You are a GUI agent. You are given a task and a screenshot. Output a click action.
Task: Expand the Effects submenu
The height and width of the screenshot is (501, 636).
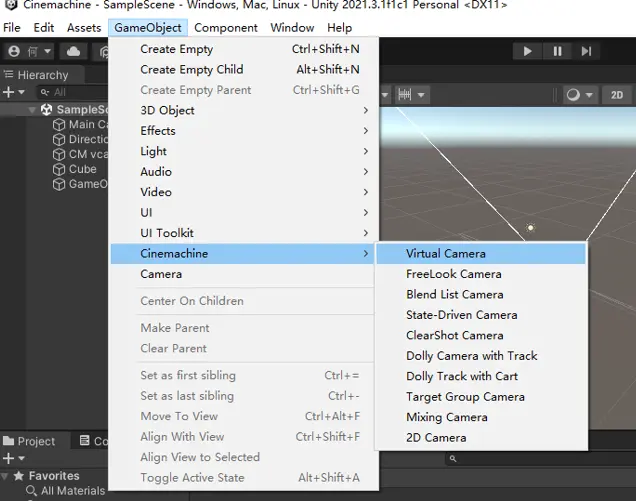coord(245,131)
